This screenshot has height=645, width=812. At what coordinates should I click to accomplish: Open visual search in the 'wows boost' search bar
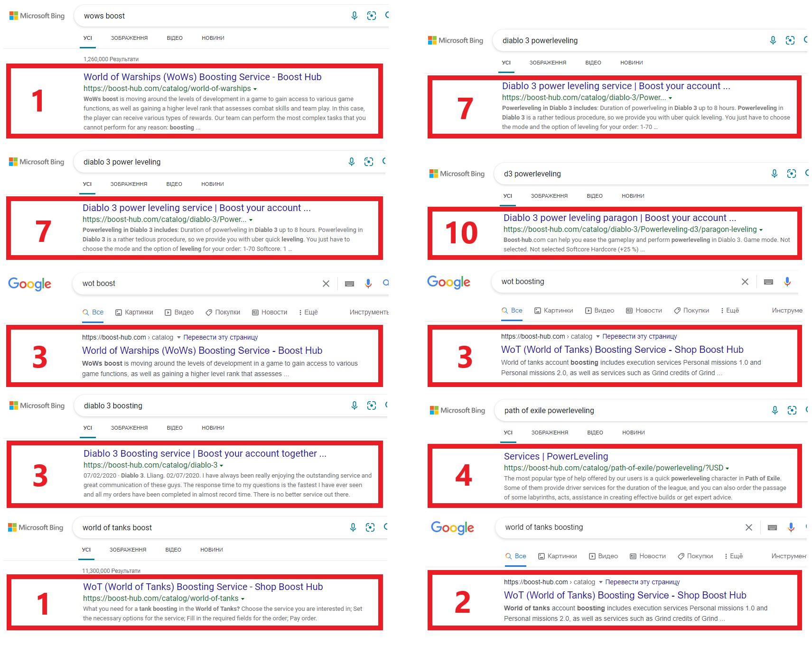pos(372,16)
